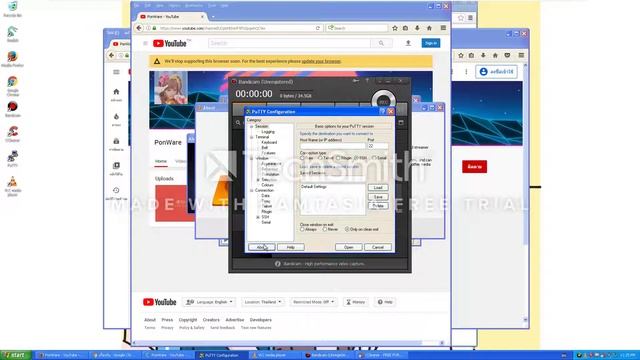Select the Raw connection type radio
The image size is (640, 360).
[x=302, y=158]
